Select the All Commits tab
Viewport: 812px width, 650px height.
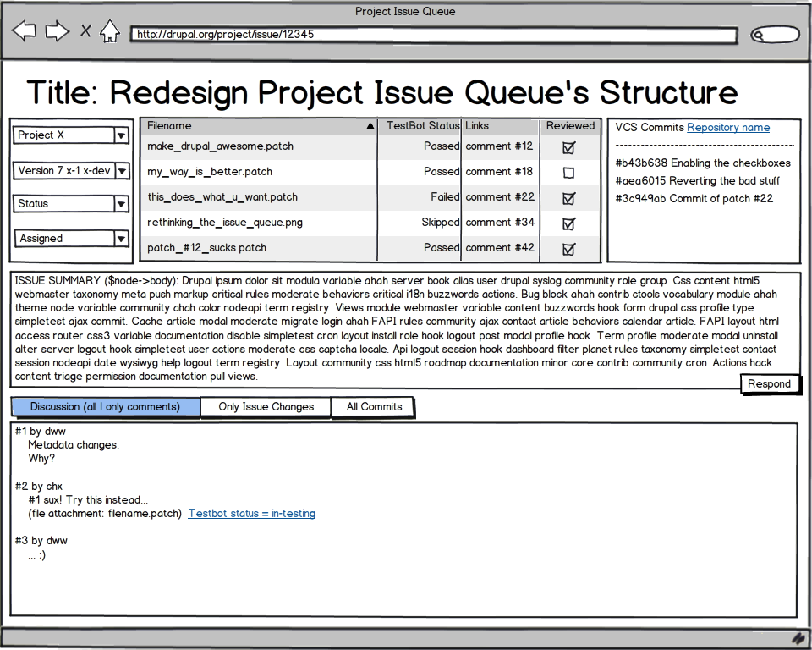pos(373,407)
